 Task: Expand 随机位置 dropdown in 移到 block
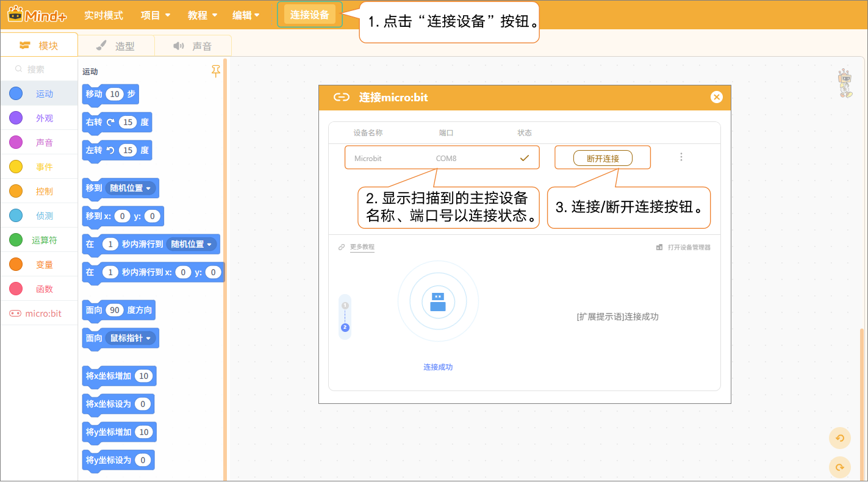click(x=131, y=188)
